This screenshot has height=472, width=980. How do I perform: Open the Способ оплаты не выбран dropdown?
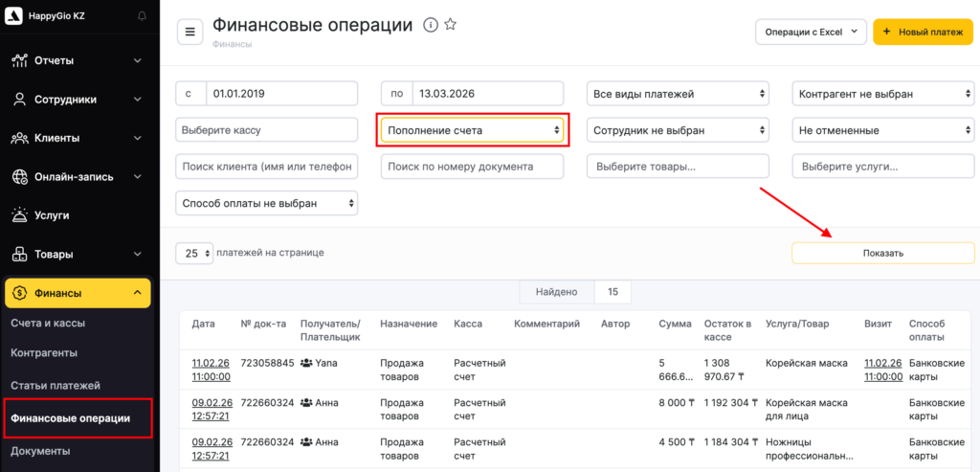coord(267,203)
